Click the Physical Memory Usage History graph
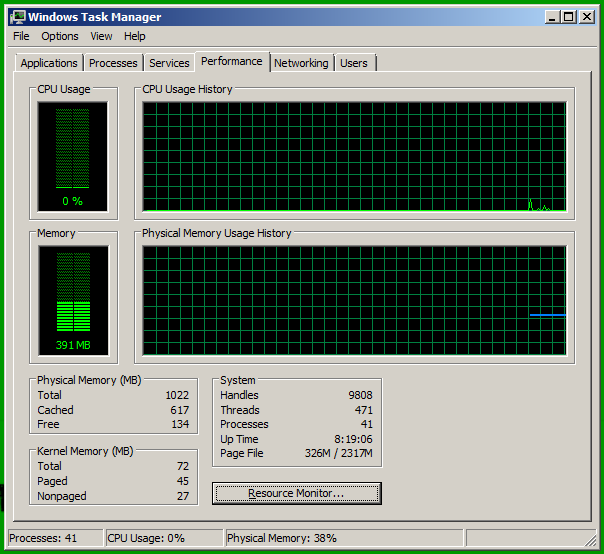 pyautogui.click(x=354, y=301)
